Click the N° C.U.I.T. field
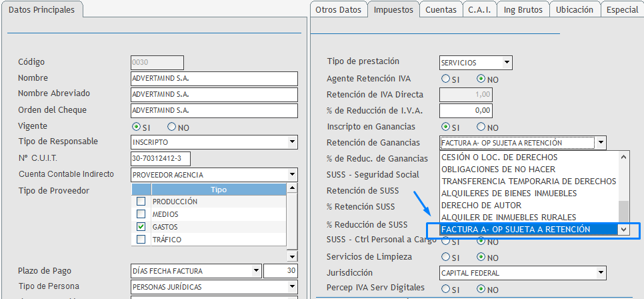This screenshot has height=299, width=644. point(161,159)
